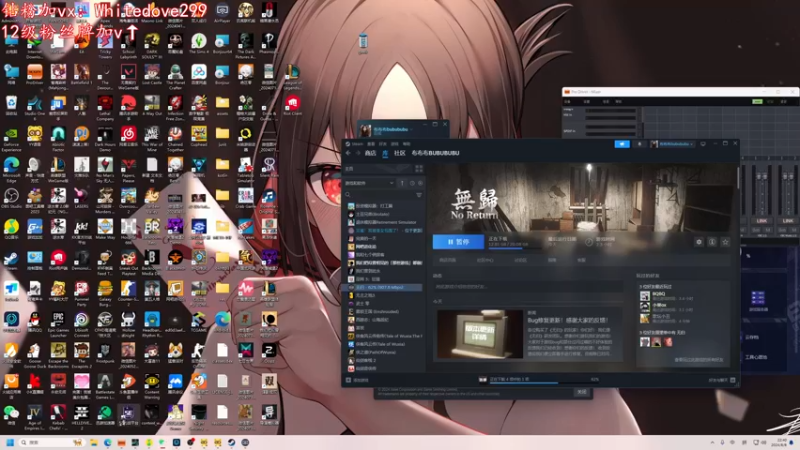
Task: Open This War of Mine desktop icon
Action: (x=152, y=138)
